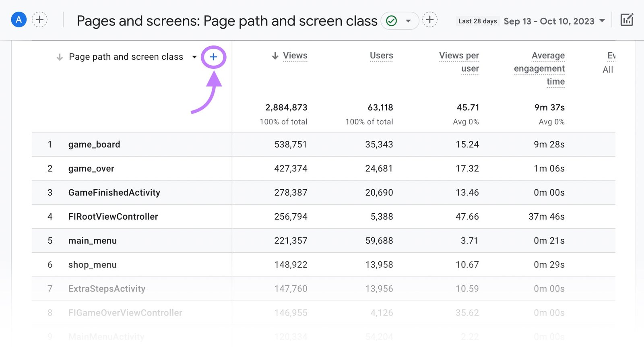Sort by Average engagement time header

[539, 68]
